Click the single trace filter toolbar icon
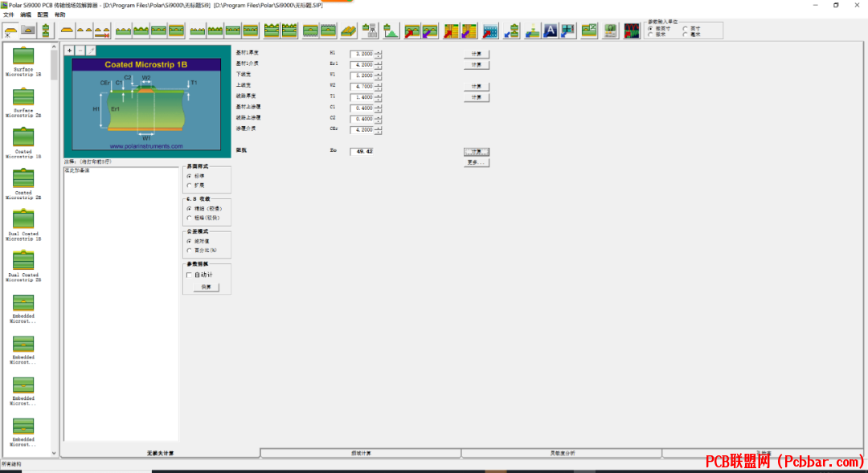 67,31
